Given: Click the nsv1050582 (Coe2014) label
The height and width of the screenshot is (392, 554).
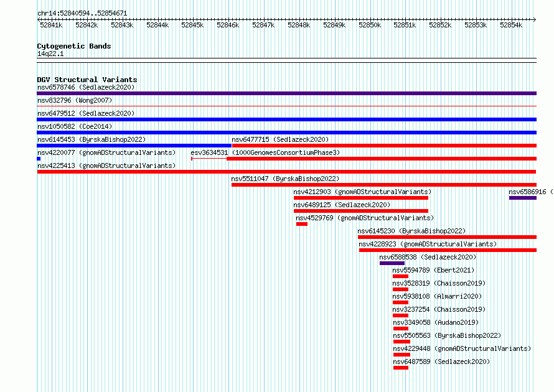Looking at the screenshot, I should (75, 126).
